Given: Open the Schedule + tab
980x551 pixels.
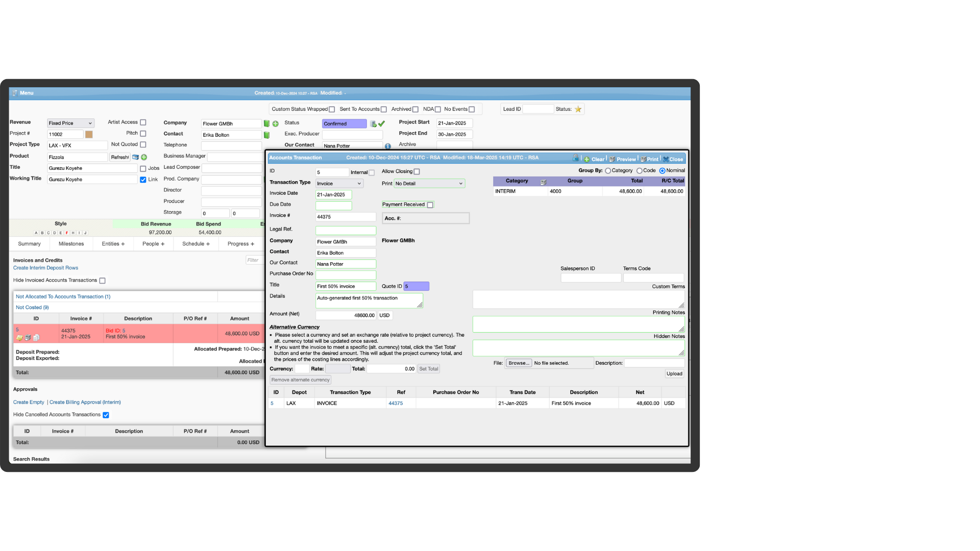Looking at the screenshot, I should tap(196, 244).
